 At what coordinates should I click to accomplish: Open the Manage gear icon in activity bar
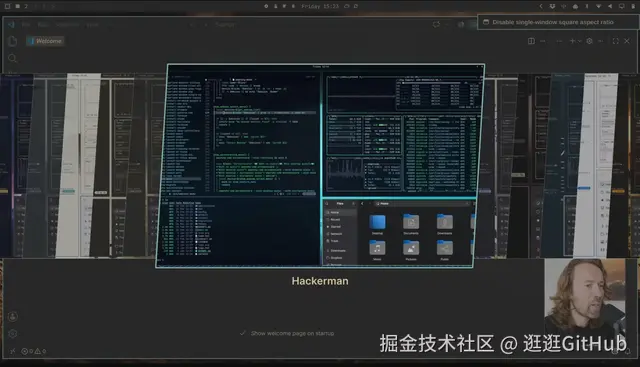13,334
